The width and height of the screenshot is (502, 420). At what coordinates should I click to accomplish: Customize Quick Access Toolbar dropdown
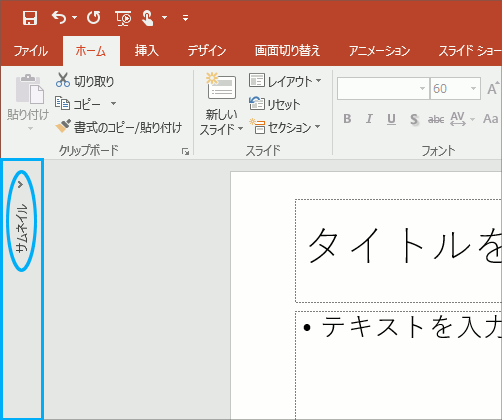coord(185,18)
